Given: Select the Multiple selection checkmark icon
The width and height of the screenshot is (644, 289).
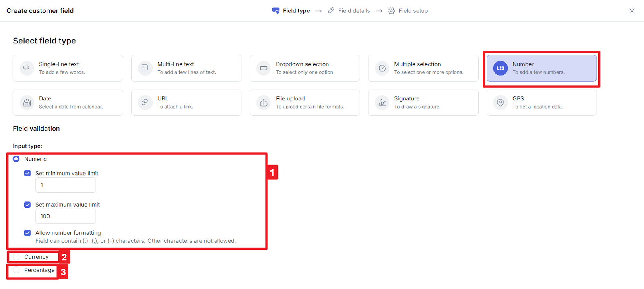Looking at the screenshot, I should tap(382, 68).
